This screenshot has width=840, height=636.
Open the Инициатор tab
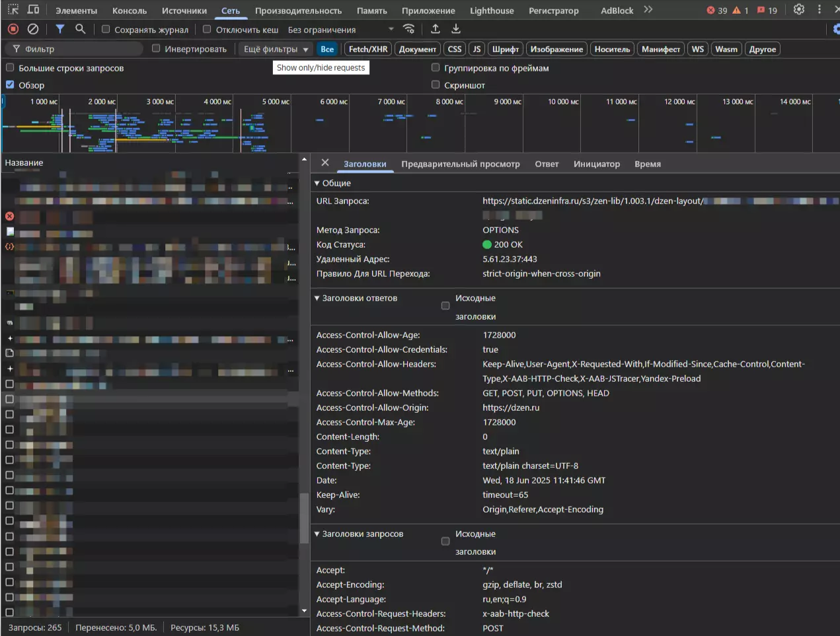tap(596, 164)
